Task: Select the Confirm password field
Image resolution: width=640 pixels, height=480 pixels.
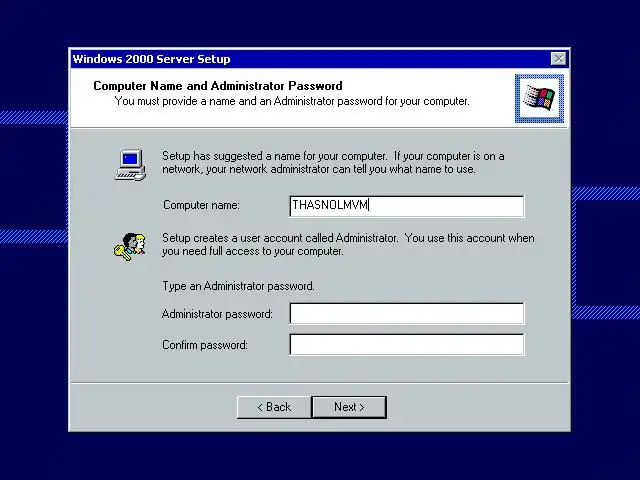Action: tap(407, 344)
